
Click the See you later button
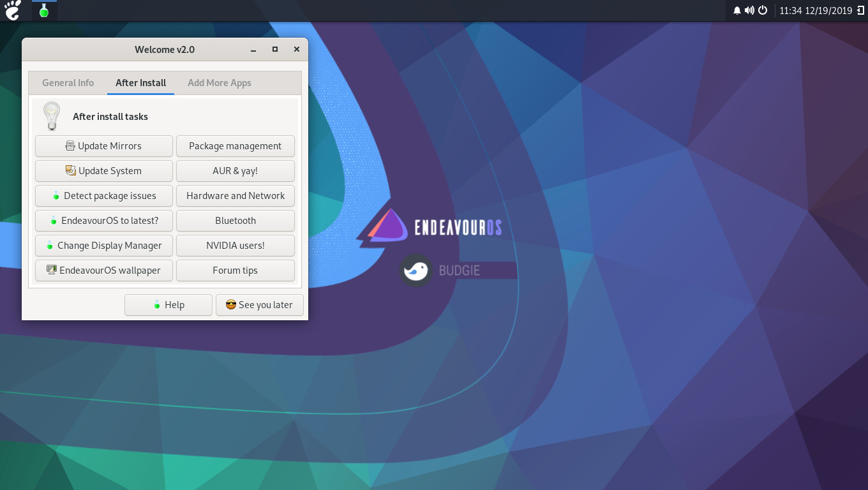pyautogui.click(x=259, y=305)
